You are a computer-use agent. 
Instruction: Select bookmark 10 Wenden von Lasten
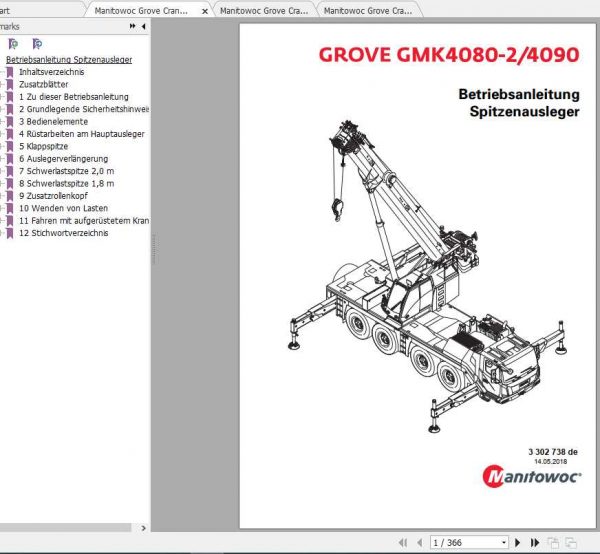64,208
